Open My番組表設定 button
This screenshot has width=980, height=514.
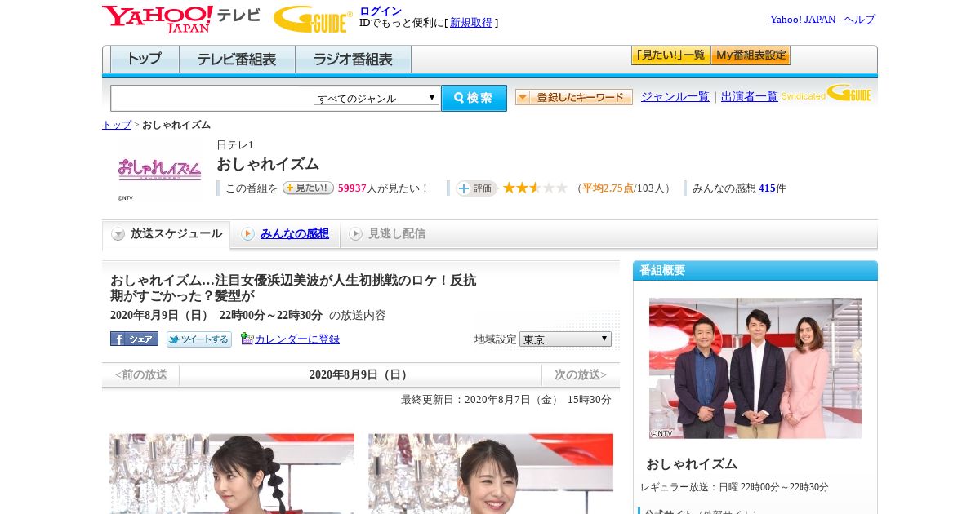tap(751, 55)
